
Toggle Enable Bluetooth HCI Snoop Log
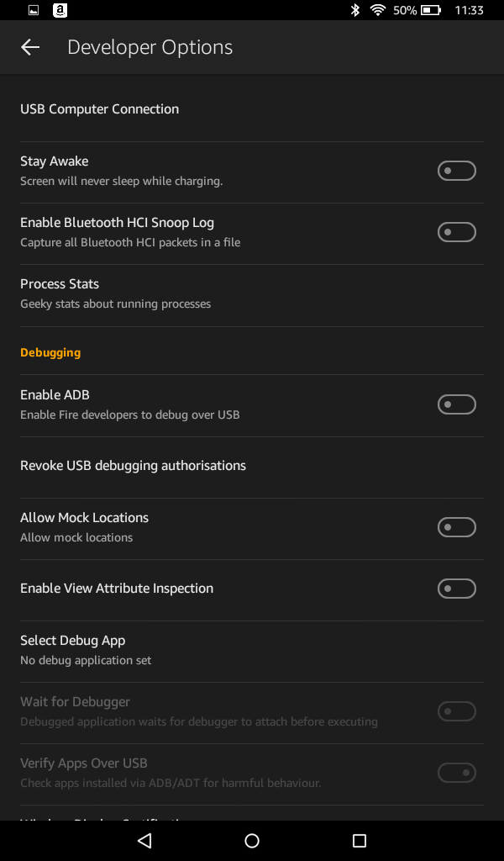click(456, 231)
